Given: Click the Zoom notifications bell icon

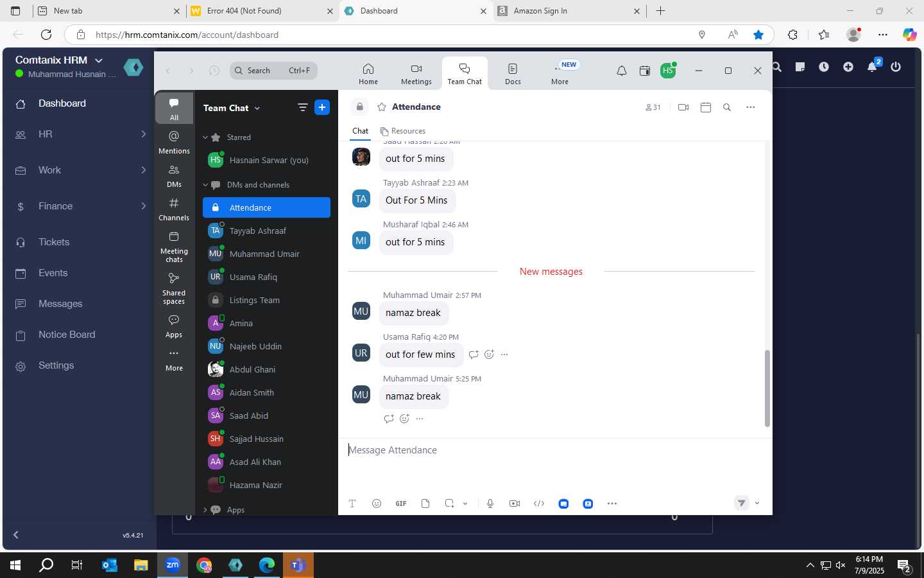Looking at the screenshot, I should coord(621,71).
